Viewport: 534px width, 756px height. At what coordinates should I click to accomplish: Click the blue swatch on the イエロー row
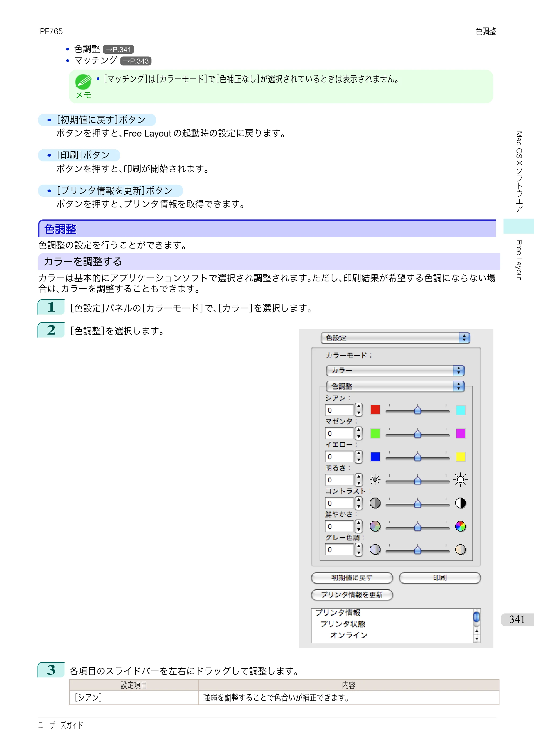(x=375, y=457)
